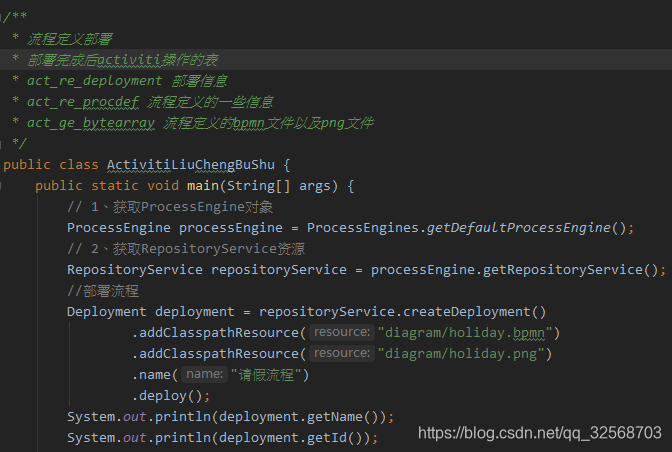Screen dimensions: 672x452
Task: Click the main method name
Action: pyautogui.click(x=203, y=186)
